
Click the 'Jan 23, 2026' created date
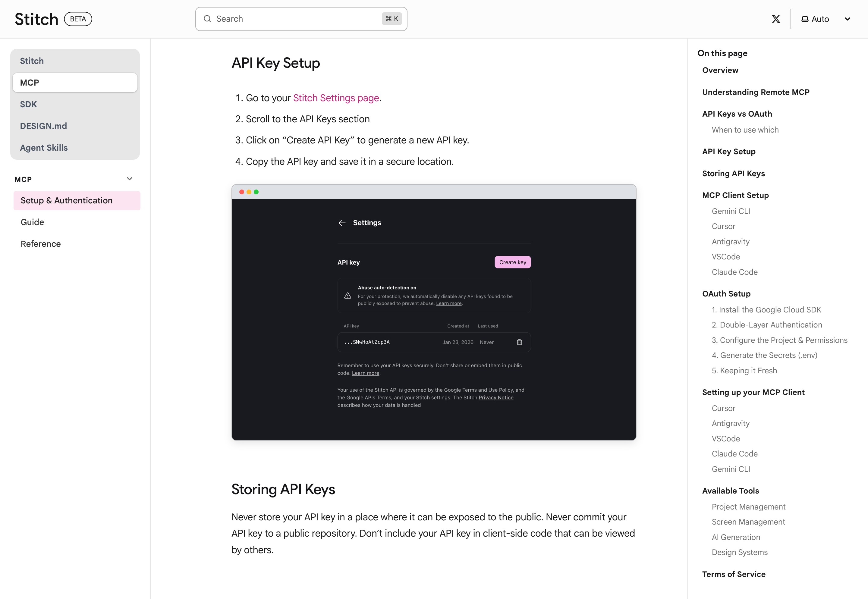coord(458,342)
